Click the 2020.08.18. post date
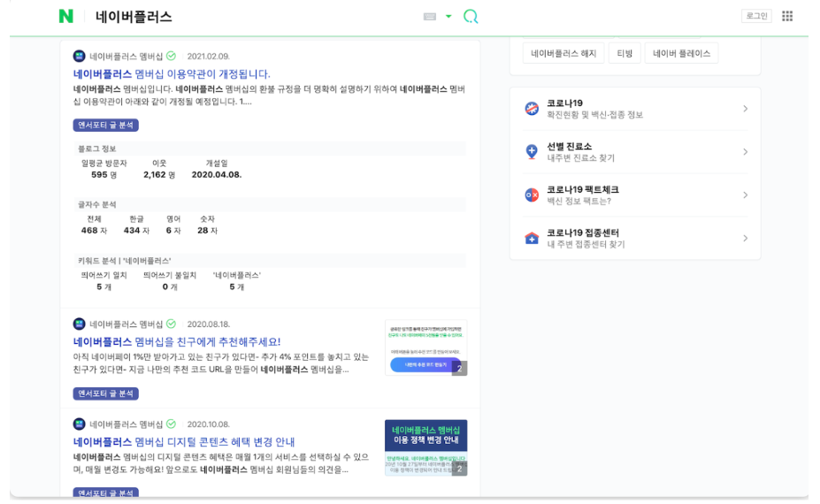The height and width of the screenshot is (504, 820). pos(208,325)
